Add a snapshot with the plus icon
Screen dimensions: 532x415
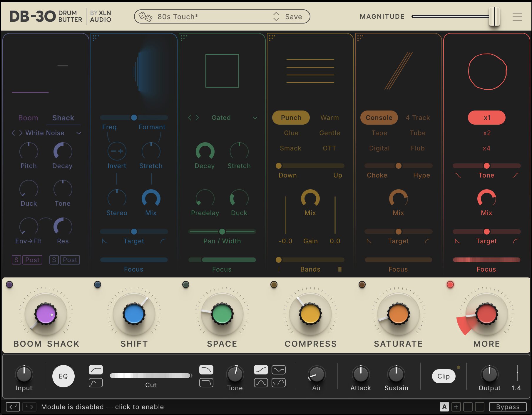(x=456, y=407)
